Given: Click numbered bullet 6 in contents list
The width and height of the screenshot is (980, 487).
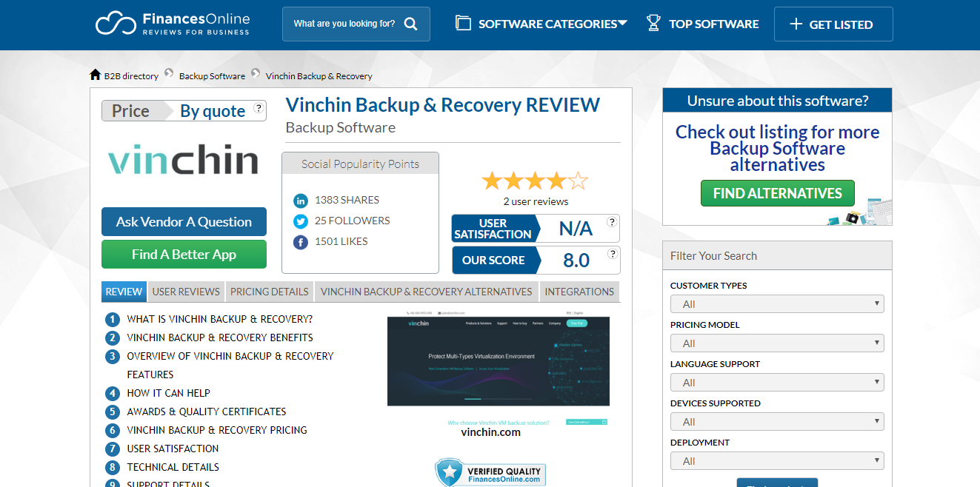Looking at the screenshot, I should [x=113, y=431].
